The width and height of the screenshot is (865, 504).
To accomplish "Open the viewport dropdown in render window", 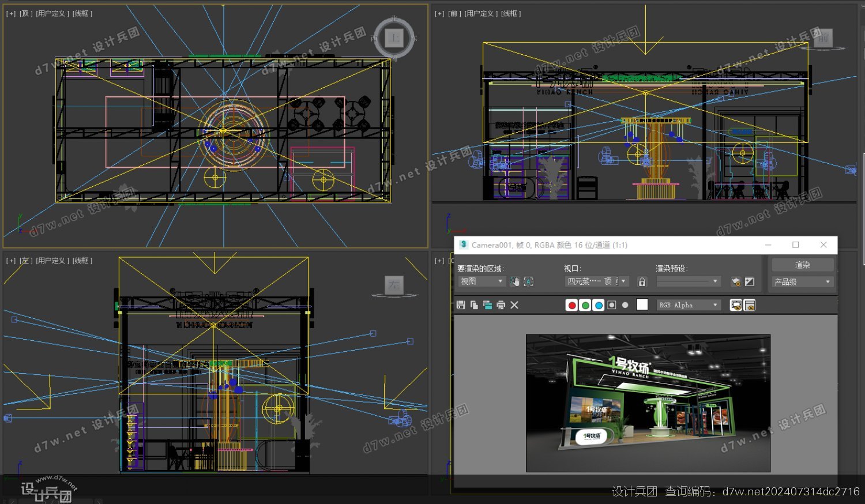I will pos(597,281).
